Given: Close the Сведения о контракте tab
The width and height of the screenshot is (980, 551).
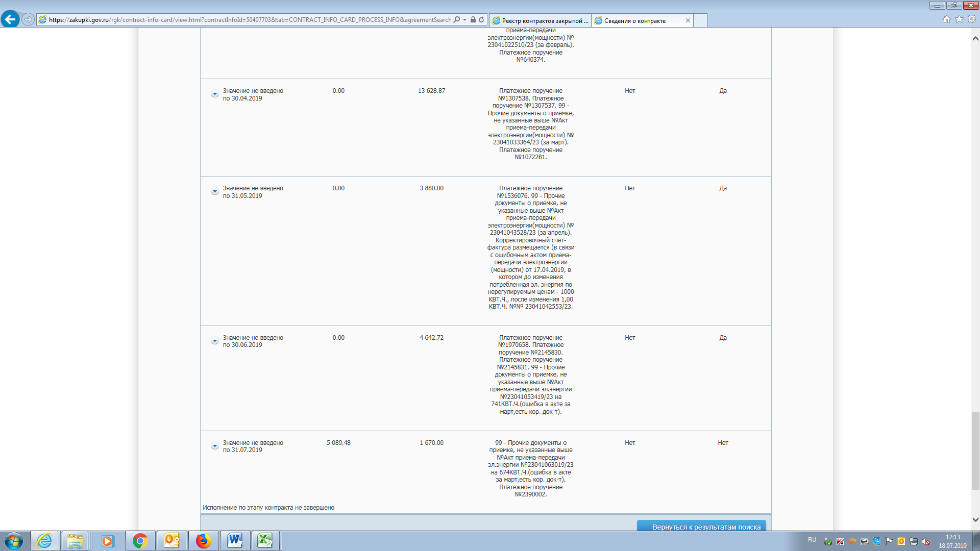Looking at the screenshot, I should pos(688,20).
